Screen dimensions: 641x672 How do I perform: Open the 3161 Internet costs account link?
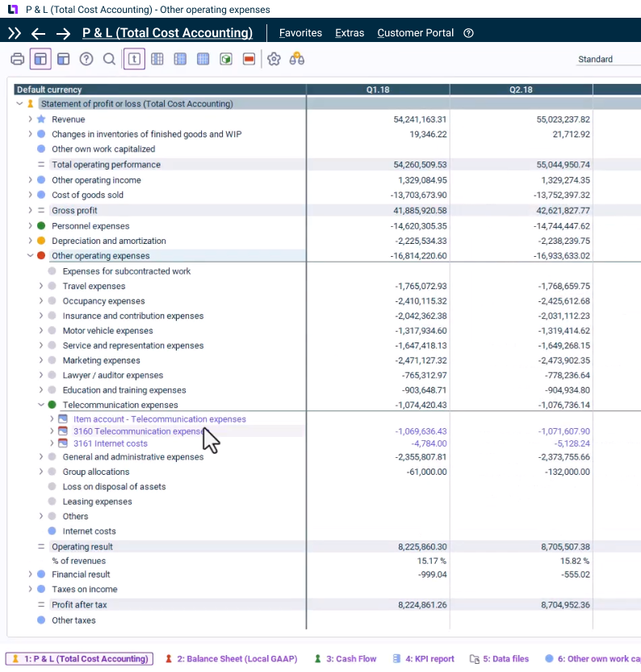click(110, 443)
